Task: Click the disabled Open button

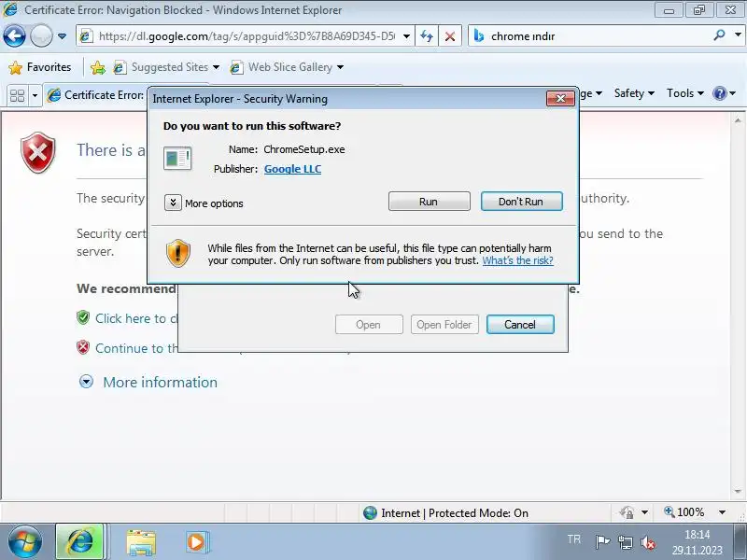Action: (369, 325)
